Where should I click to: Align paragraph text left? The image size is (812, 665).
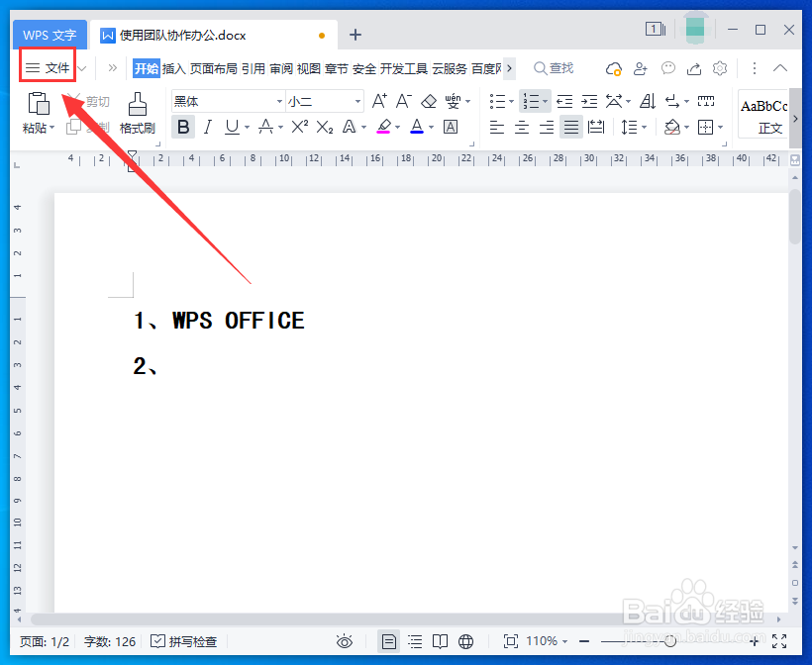497,127
